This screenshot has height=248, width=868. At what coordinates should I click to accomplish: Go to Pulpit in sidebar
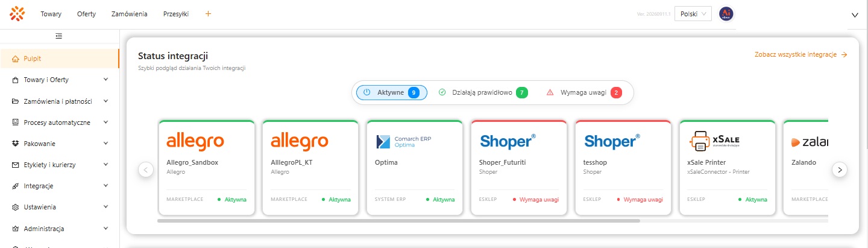click(60, 59)
